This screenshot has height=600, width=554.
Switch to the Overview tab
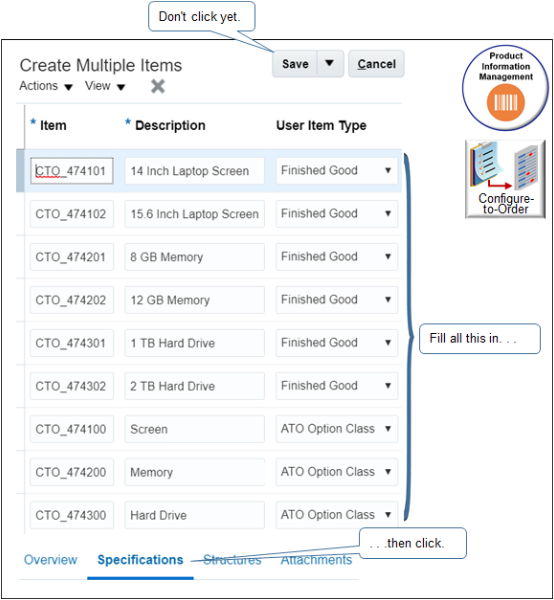[x=51, y=560]
